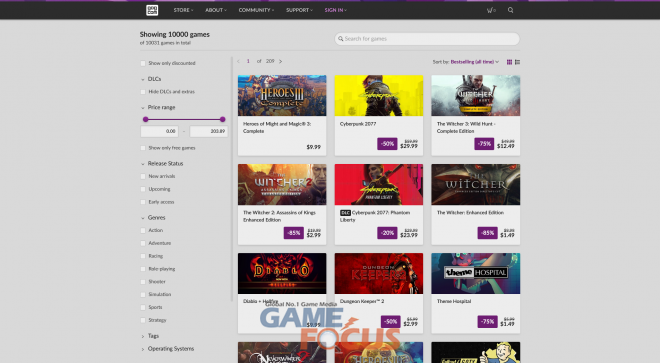
Task: Open the COMMUNITY menu
Action: (x=256, y=10)
